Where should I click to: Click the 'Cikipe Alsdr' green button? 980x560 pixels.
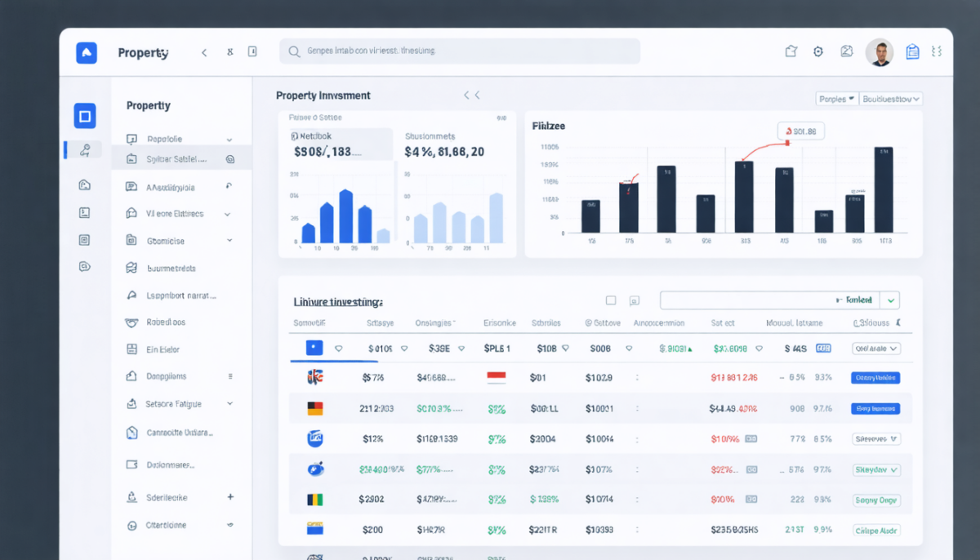tap(875, 530)
